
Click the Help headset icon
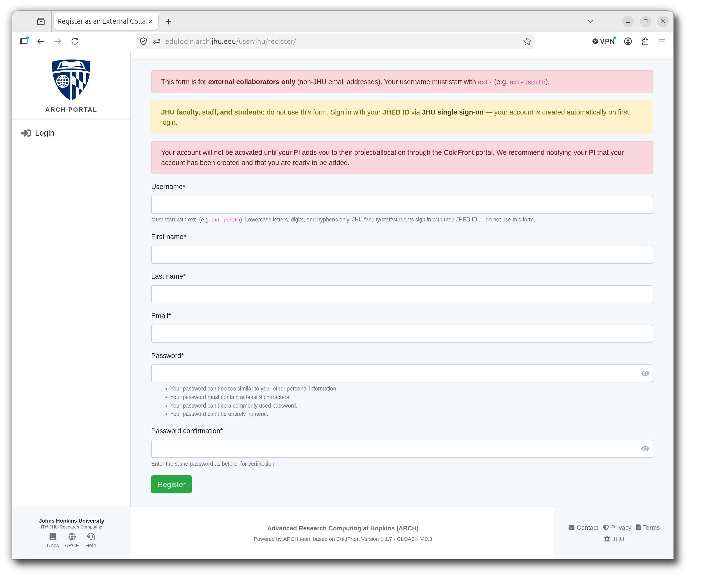(91, 537)
